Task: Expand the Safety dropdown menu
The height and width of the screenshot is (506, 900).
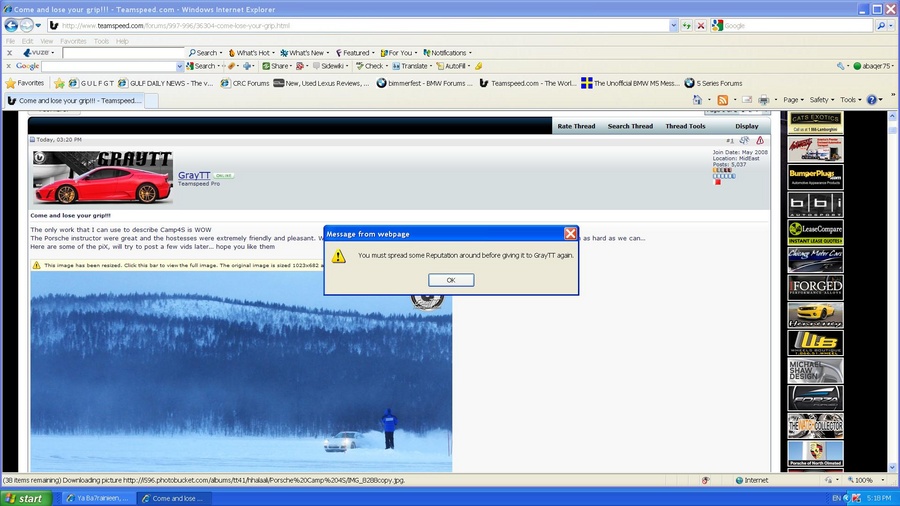Action: pyautogui.click(x=822, y=100)
